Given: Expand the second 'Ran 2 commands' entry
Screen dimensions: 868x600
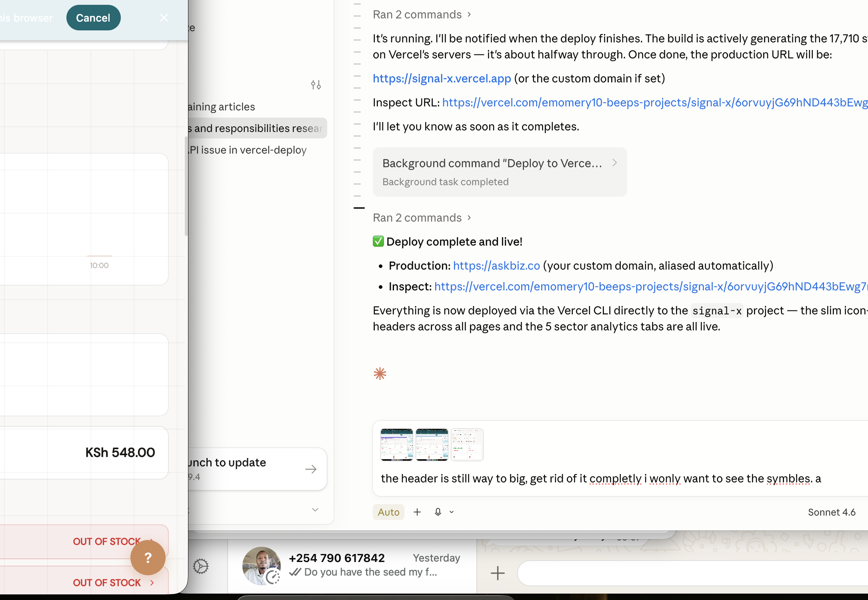Looking at the screenshot, I should pos(422,218).
